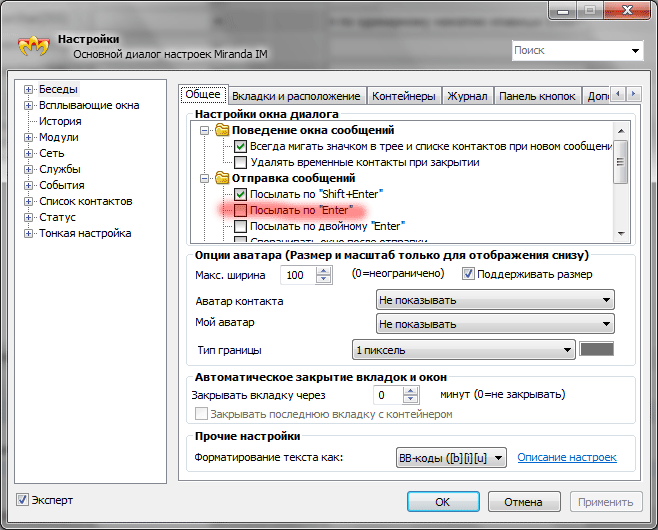This screenshot has height=530, width=658.
Task: Select Список контактов tree item
Action: 86,201
